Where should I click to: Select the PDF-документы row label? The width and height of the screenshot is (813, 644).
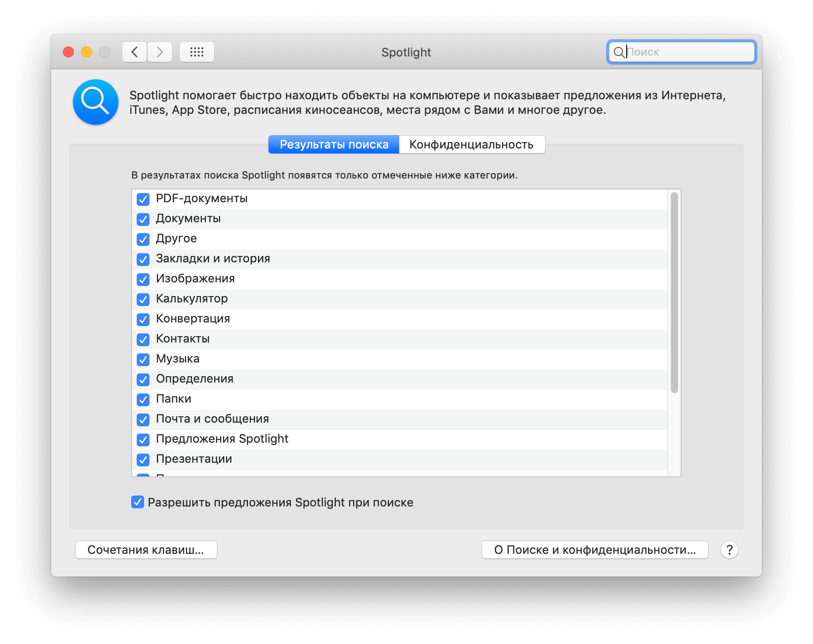(x=202, y=199)
